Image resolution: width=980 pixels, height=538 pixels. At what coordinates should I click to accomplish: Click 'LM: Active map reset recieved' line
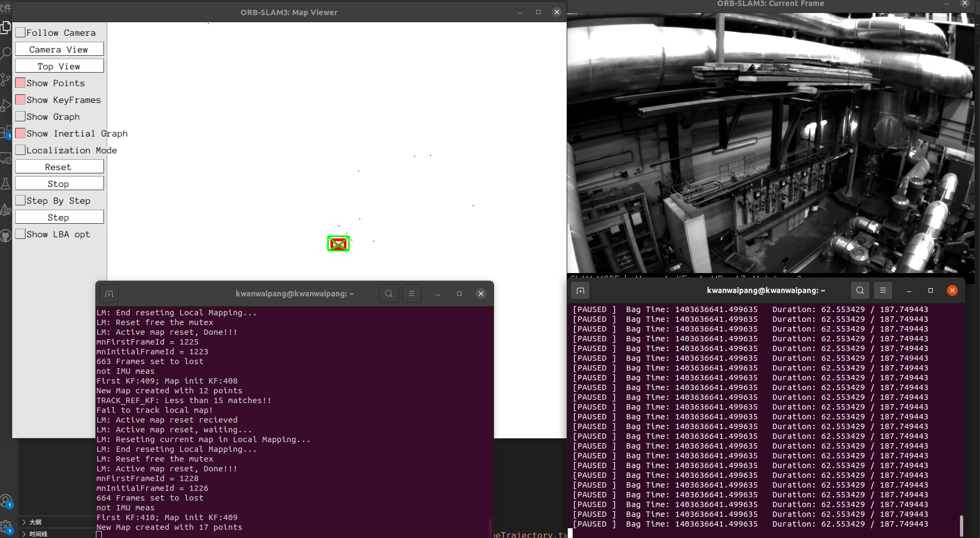[167, 420]
